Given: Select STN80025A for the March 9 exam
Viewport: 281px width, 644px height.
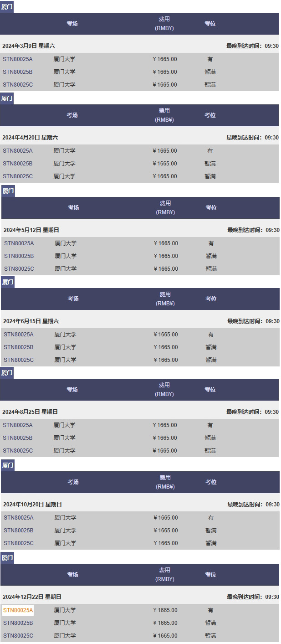Looking at the screenshot, I should [x=18, y=59].
